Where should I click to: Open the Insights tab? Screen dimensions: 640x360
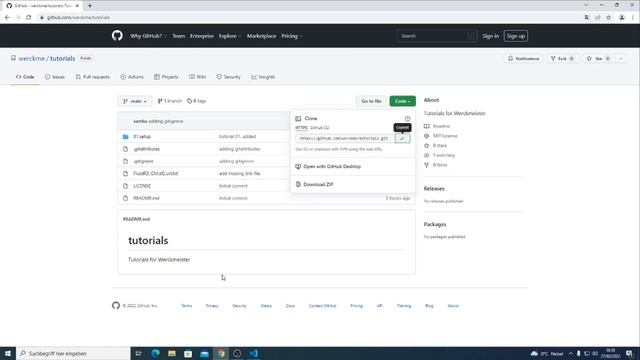coord(263,77)
